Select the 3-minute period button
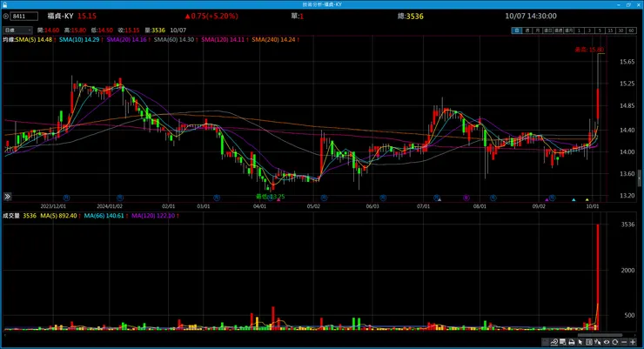Image resolution: width=644 pixels, height=349 pixels. click(x=589, y=30)
